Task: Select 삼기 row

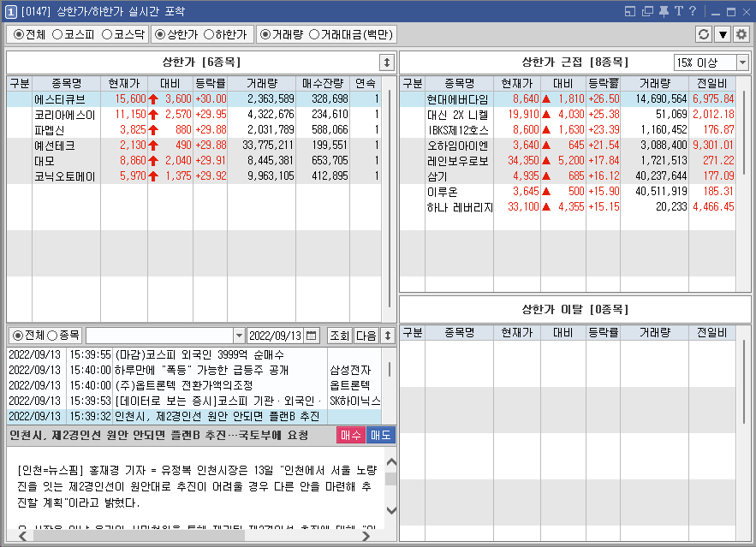Action: coord(568,176)
